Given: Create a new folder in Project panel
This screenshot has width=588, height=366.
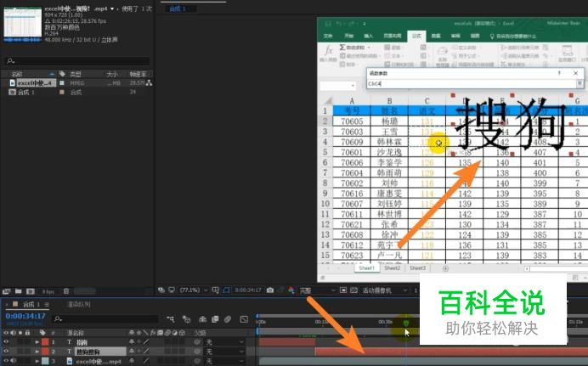Looking at the screenshot, I should 19,291.
